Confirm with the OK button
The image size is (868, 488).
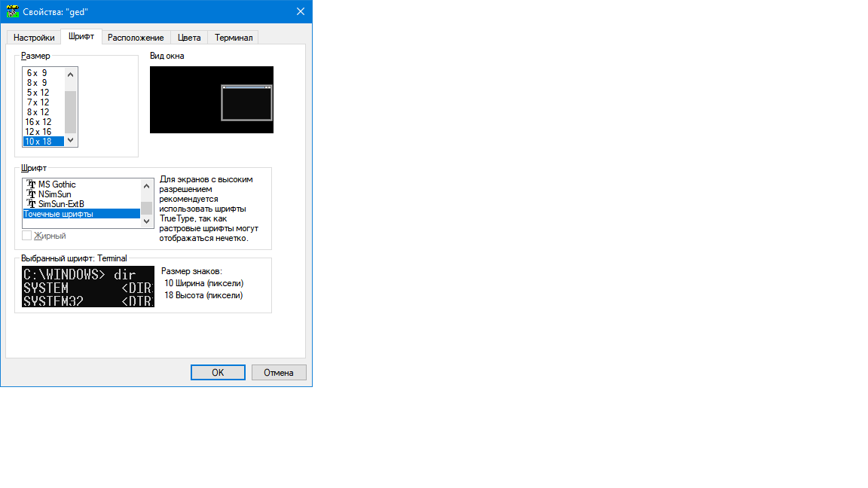pyautogui.click(x=218, y=372)
